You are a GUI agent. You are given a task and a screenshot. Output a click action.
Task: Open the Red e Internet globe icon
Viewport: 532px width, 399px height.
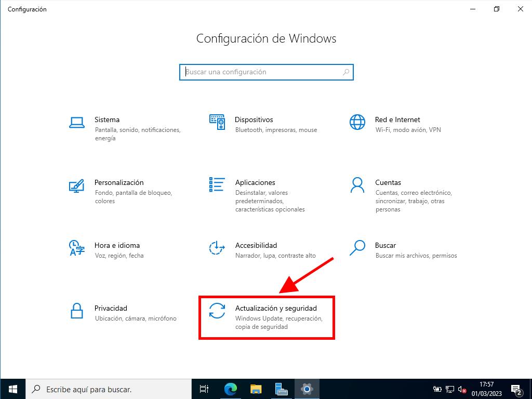(357, 122)
